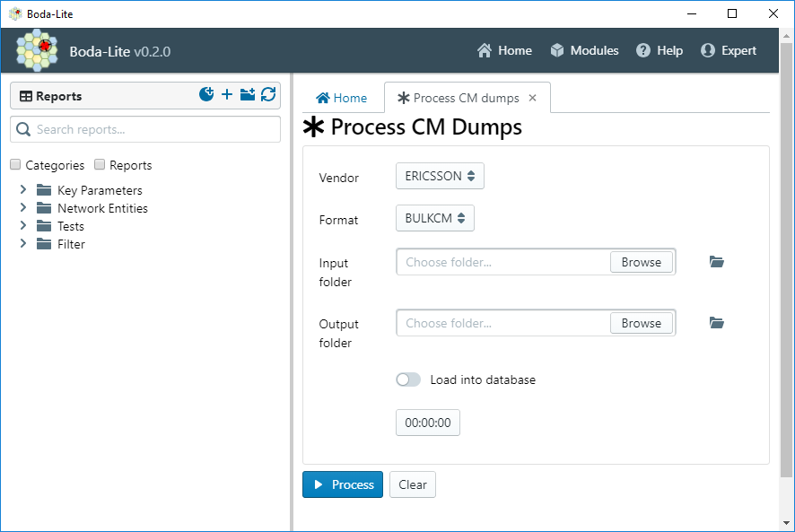The image size is (795, 532).
Task: Switch to the Home tab
Action: pyautogui.click(x=341, y=98)
